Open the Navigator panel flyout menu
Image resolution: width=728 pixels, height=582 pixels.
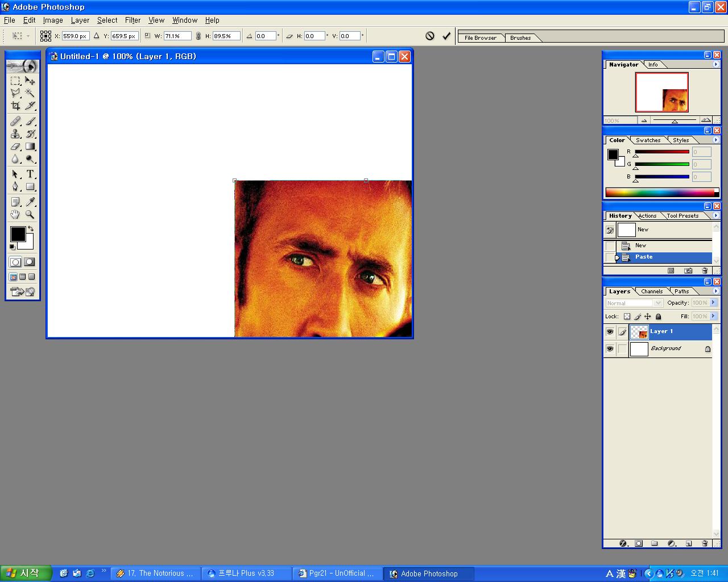[x=715, y=64]
